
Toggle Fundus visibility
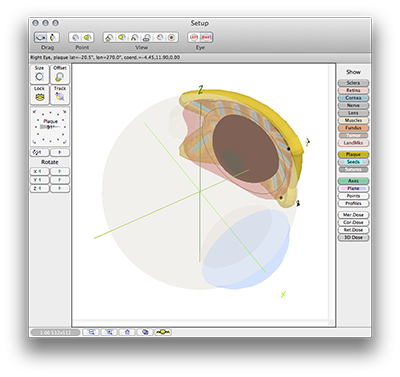point(353,128)
